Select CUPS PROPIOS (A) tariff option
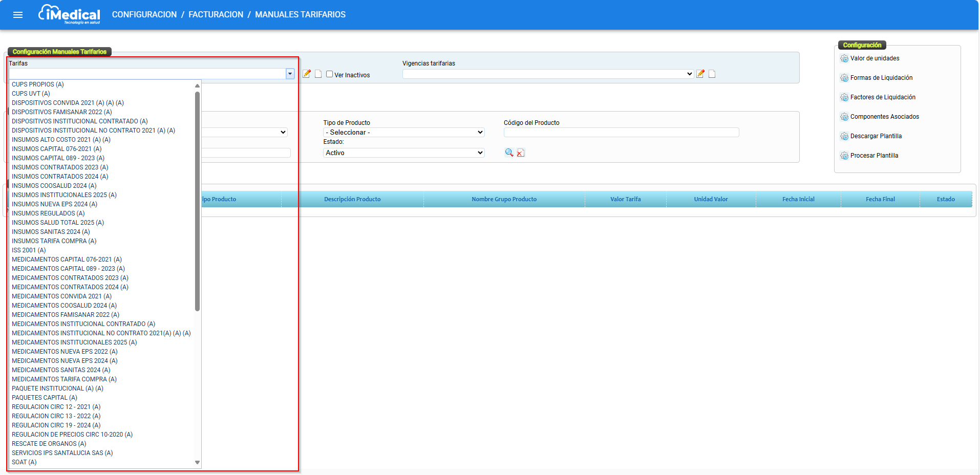 pyautogui.click(x=38, y=84)
